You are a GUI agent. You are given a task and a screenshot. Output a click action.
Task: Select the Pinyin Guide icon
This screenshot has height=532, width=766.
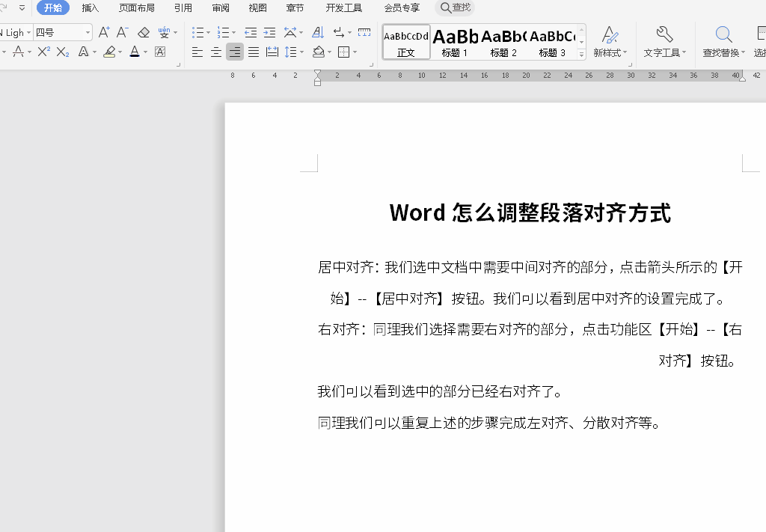[x=164, y=32]
